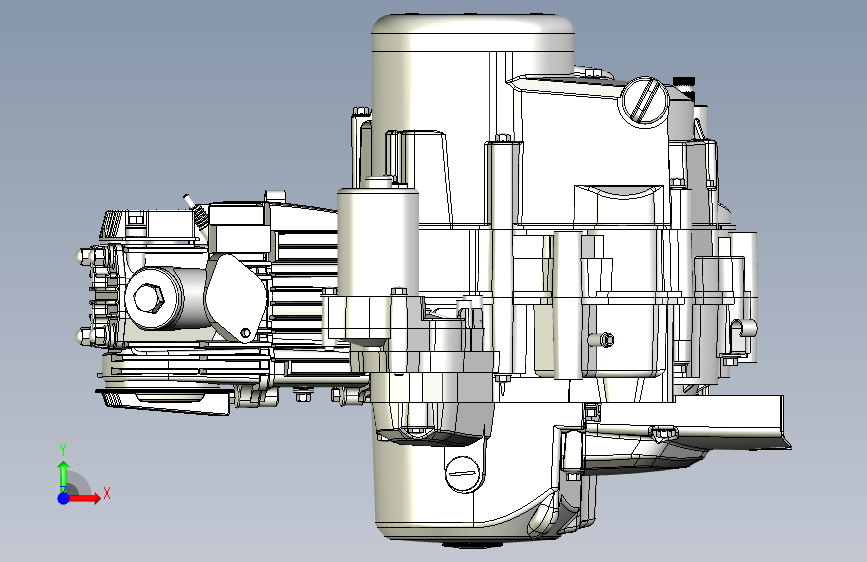Select the large hex bolt on cylinder head cover

pyautogui.click(x=149, y=298)
